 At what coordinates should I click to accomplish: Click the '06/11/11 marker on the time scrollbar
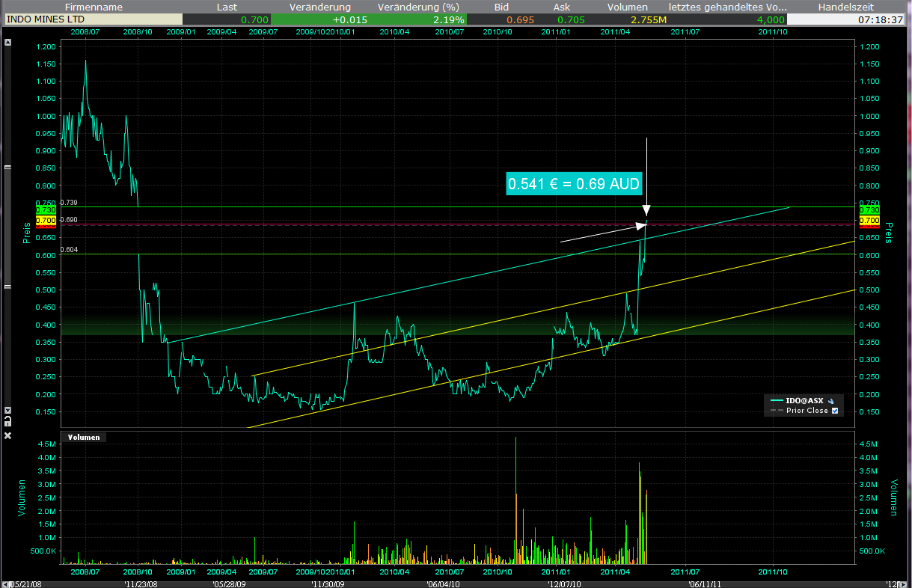click(x=706, y=584)
